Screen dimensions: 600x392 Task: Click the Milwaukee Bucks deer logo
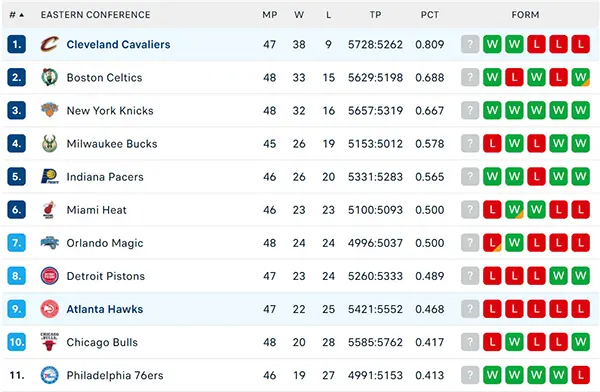tap(50, 144)
